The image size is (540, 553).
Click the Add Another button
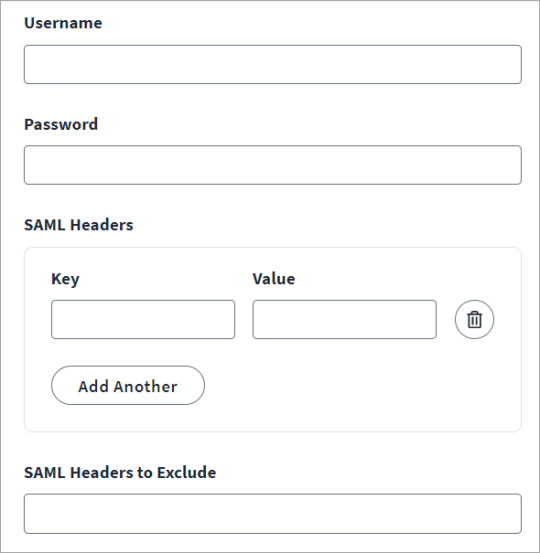128,385
